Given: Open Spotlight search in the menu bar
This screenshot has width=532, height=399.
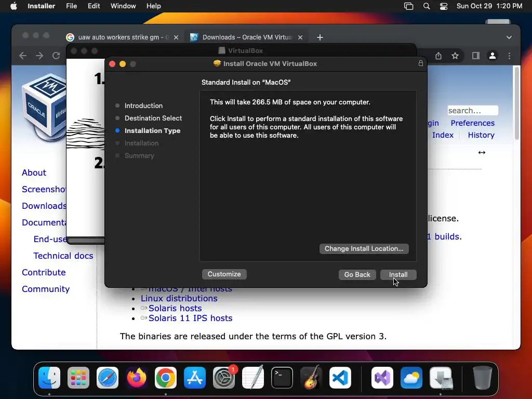Looking at the screenshot, I should [x=427, y=6].
